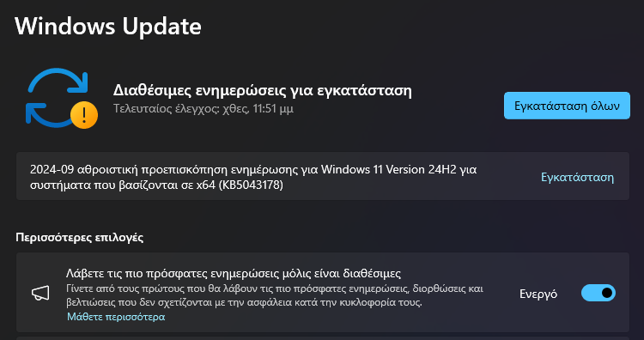Screen dimensions: 644x340
Task: Select the 2024-09 cumulative preview update entry
Action: 322,176
